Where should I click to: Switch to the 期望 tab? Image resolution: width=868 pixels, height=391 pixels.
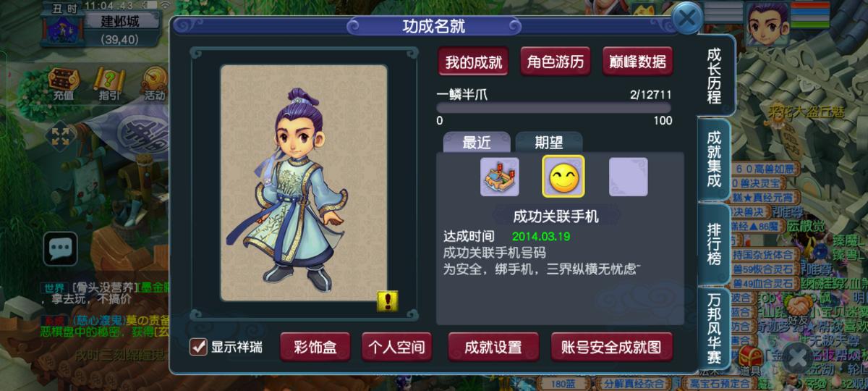tap(549, 143)
